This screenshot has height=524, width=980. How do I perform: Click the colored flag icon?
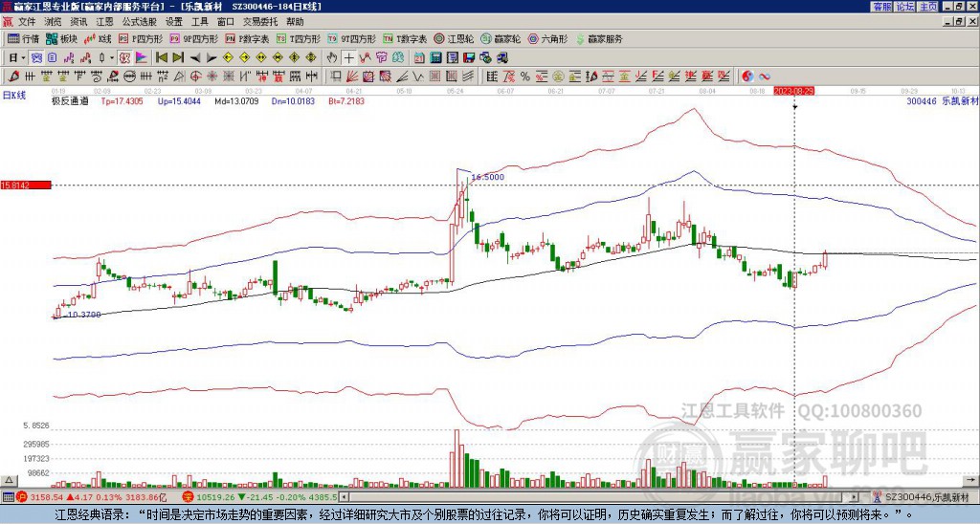pos(142,58)
